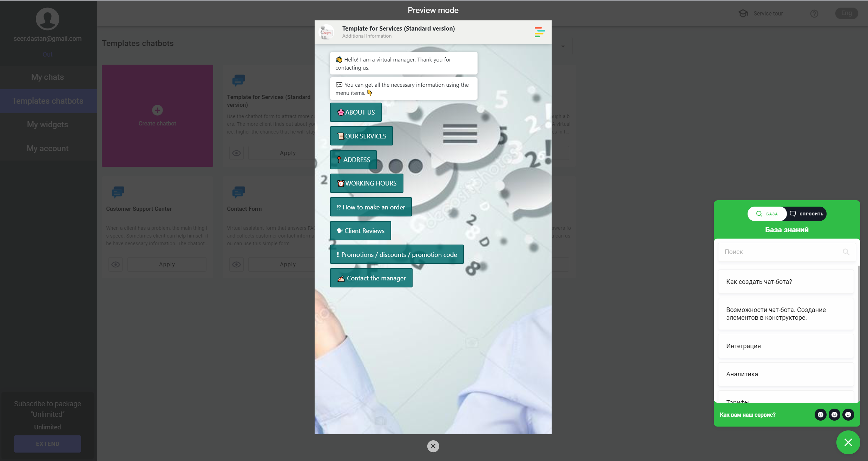Click the Create chatbot plus card
This screenshot has height=461, width=868.
tap(157, 116)
